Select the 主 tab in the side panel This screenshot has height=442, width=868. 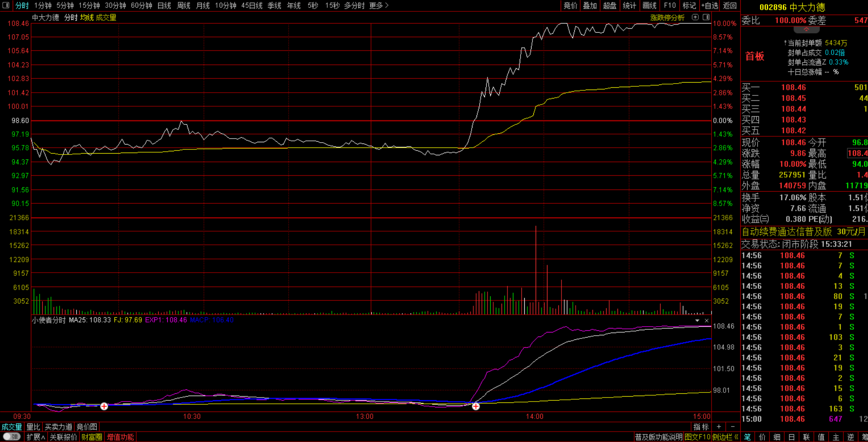(x=836, y=437)
